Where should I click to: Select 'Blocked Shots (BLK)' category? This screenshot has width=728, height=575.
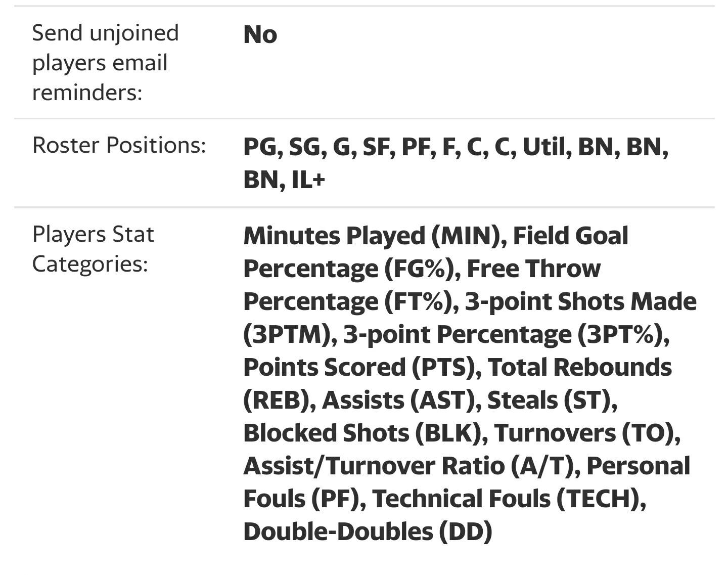(x=362, y=433)
